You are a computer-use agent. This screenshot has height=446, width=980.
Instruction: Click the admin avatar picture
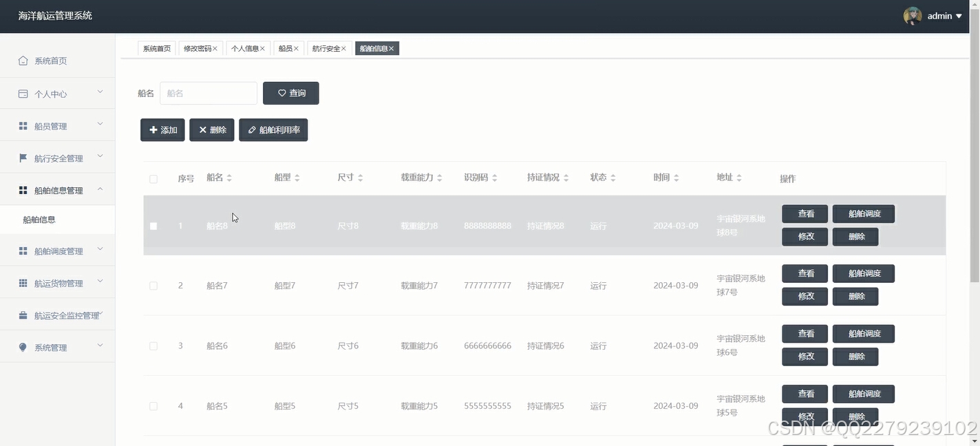click(x=913, y=15)
